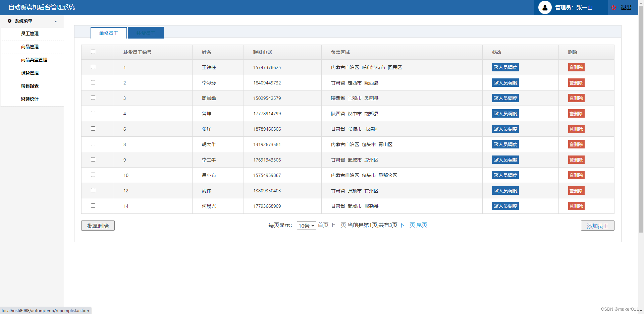Click 管理员：张一山 label
This screenshot has width=644, height=314.
(574, 7)
